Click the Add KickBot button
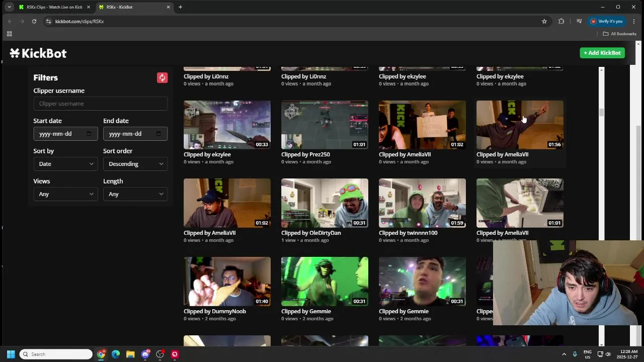644x362 pixels. coord(602,53)
